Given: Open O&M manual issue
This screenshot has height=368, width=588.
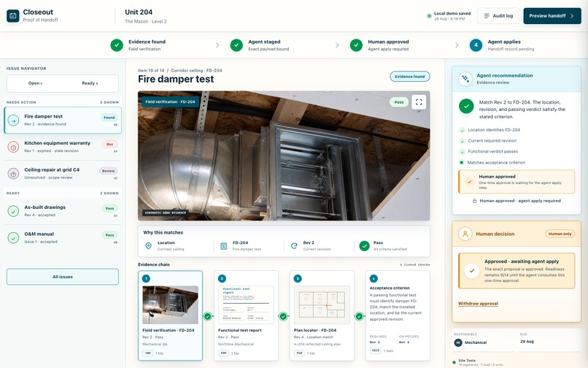Looking at the screenshot, I should pyautogui.click(x=63, y=238).
